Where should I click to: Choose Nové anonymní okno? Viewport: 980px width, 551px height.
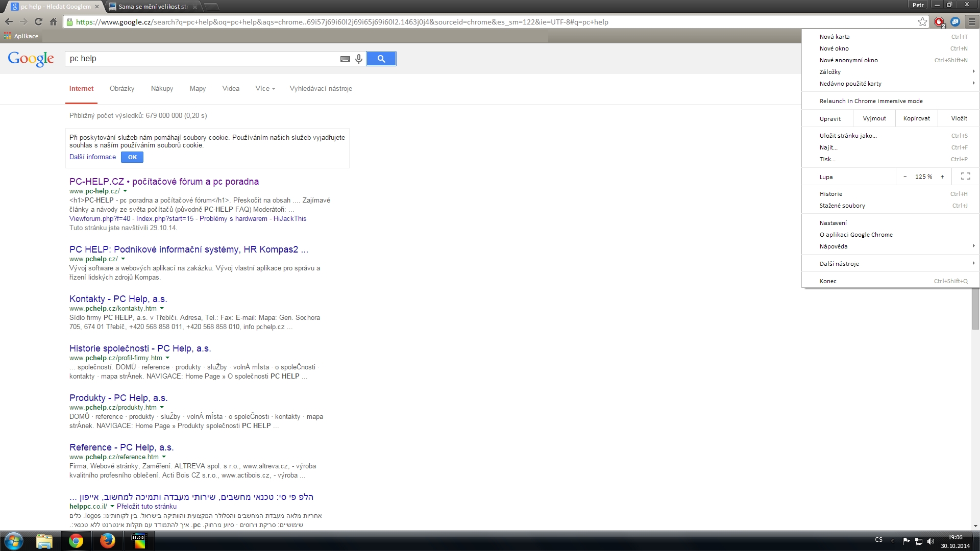(x=890, y=60)
